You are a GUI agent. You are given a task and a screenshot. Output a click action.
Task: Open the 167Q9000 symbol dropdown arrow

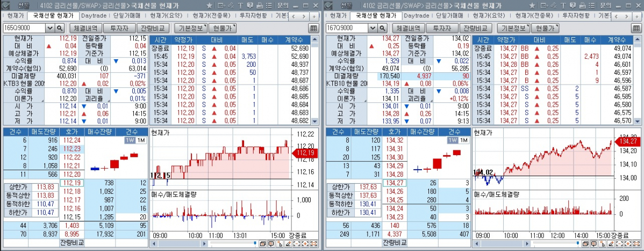pyautogui.click(x=373, y=28)
